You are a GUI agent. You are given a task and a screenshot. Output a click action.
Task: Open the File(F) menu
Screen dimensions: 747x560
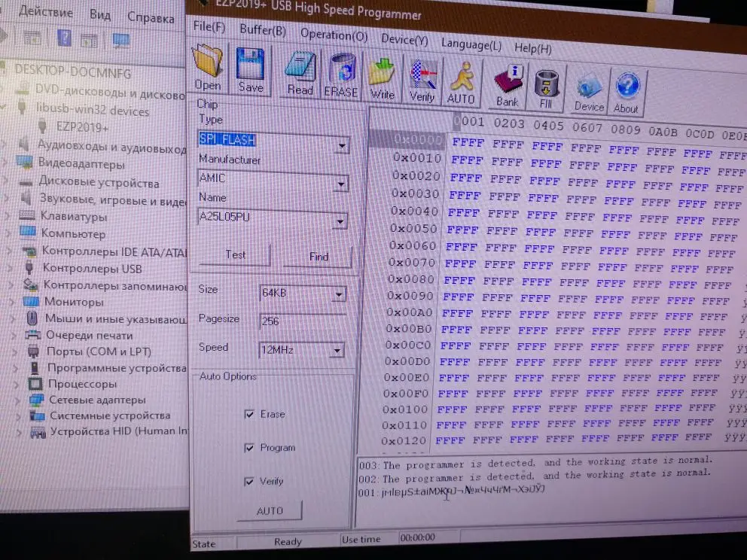(x=209, y=26)
